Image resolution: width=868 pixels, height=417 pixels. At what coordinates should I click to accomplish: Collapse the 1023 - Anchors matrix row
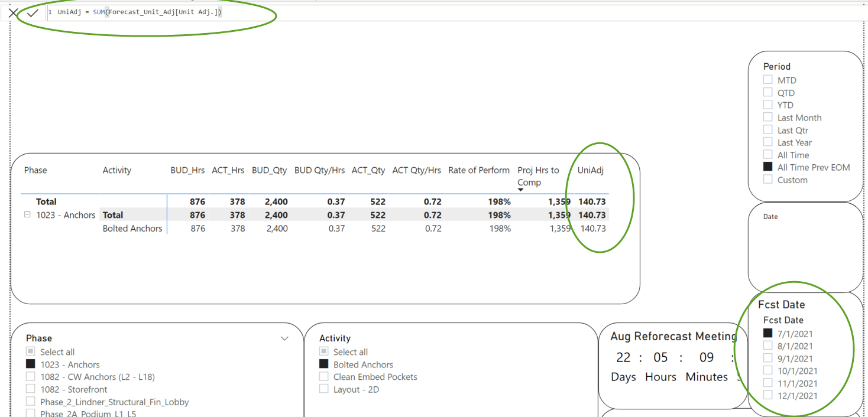27,215
